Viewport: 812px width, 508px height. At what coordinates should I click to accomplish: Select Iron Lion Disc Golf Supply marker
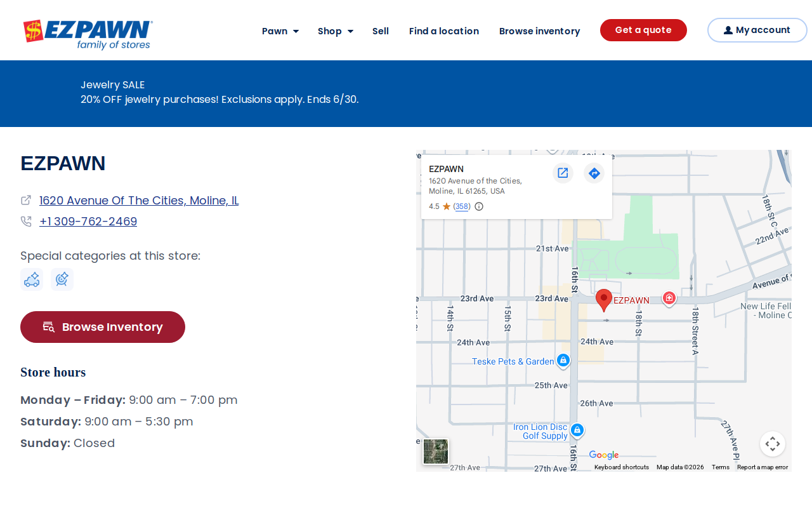click(577, 431)
